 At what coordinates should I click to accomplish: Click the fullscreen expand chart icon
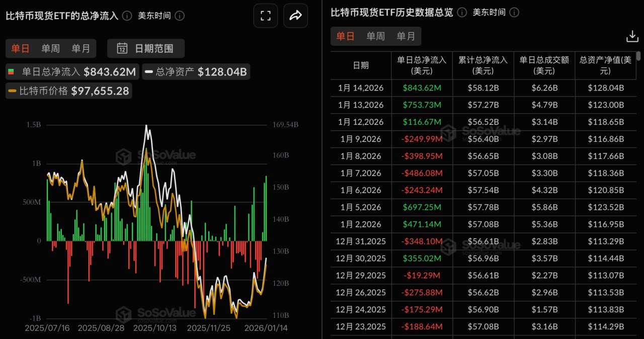click(x=265, y=16)
